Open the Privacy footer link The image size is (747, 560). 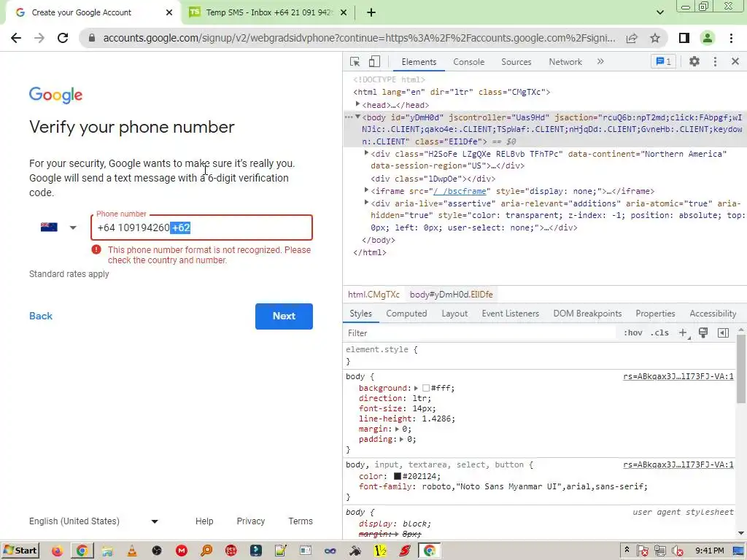pyautogui.click(x=251, y=521)
